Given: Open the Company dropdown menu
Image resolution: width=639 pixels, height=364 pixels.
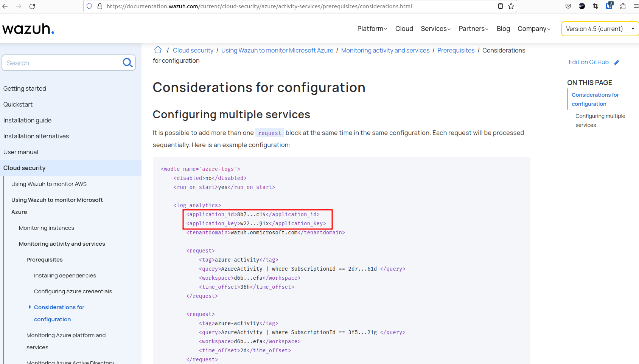Looking at the screenshot, I should (x=534, y=29).
